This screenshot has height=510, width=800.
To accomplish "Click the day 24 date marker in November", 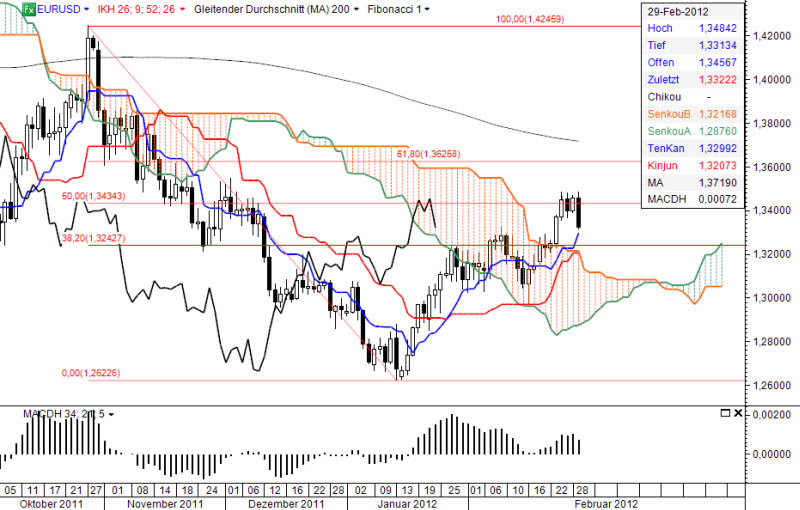I will click(212, 491).
